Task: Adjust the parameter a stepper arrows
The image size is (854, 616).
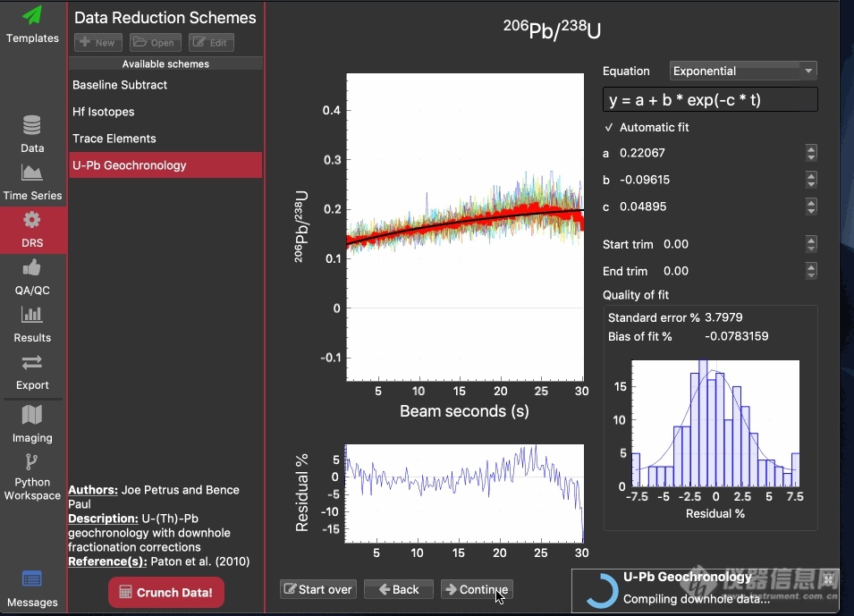Action: click(811, 153)
